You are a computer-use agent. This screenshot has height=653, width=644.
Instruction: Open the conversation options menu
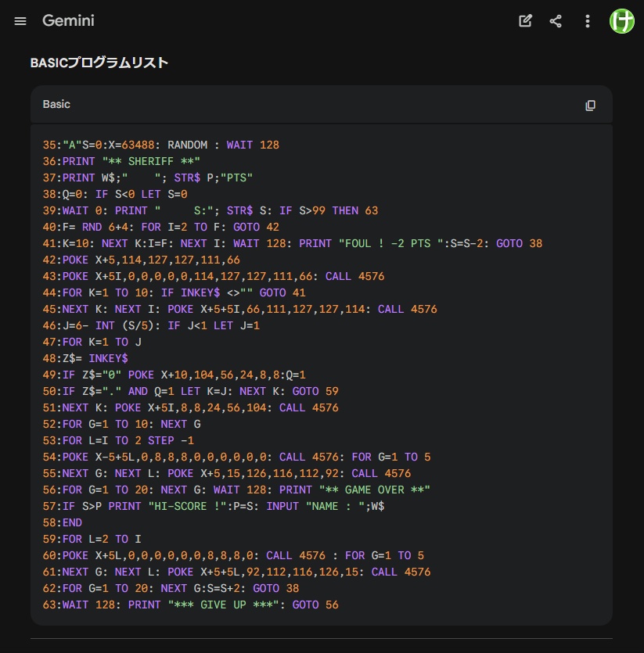(x=587, y=21)
